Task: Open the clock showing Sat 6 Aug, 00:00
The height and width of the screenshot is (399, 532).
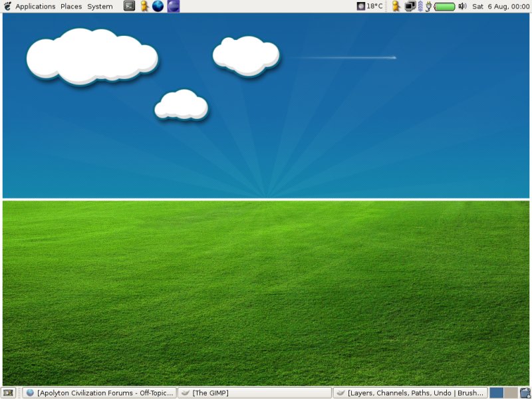Action: [501, 7]
